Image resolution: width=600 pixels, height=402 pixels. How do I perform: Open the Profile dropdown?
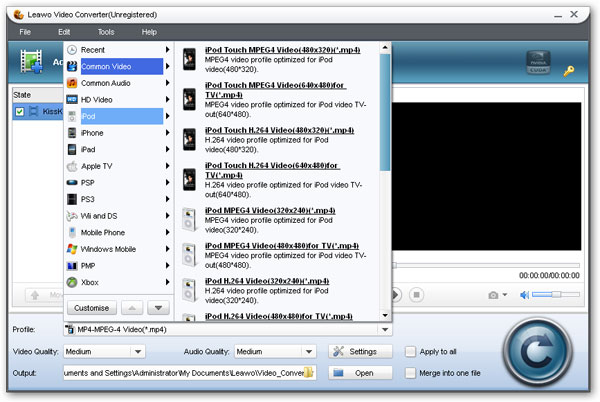385,329
